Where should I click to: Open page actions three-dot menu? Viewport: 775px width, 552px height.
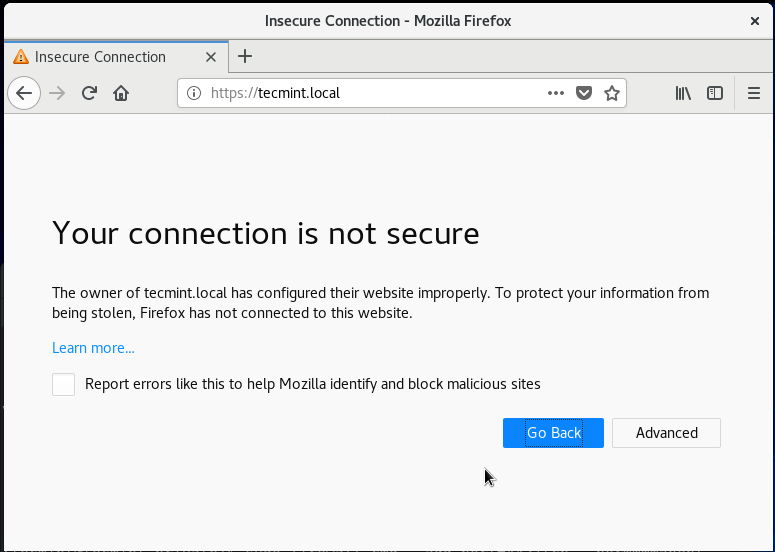click(556, 93)
